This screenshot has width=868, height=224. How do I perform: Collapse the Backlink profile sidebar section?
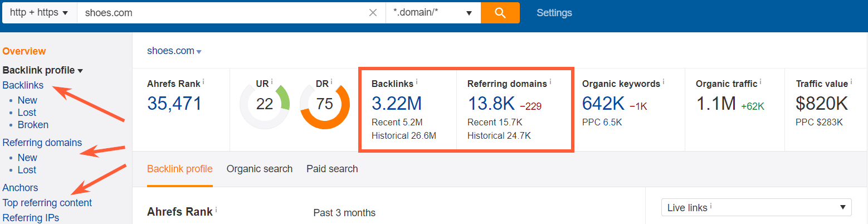point(43,70)
